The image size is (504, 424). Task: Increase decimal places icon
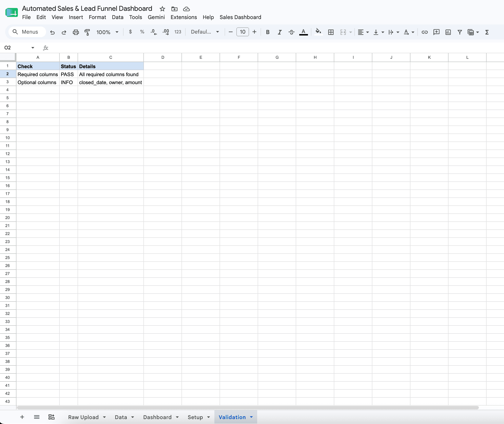(x=166, y=32)
